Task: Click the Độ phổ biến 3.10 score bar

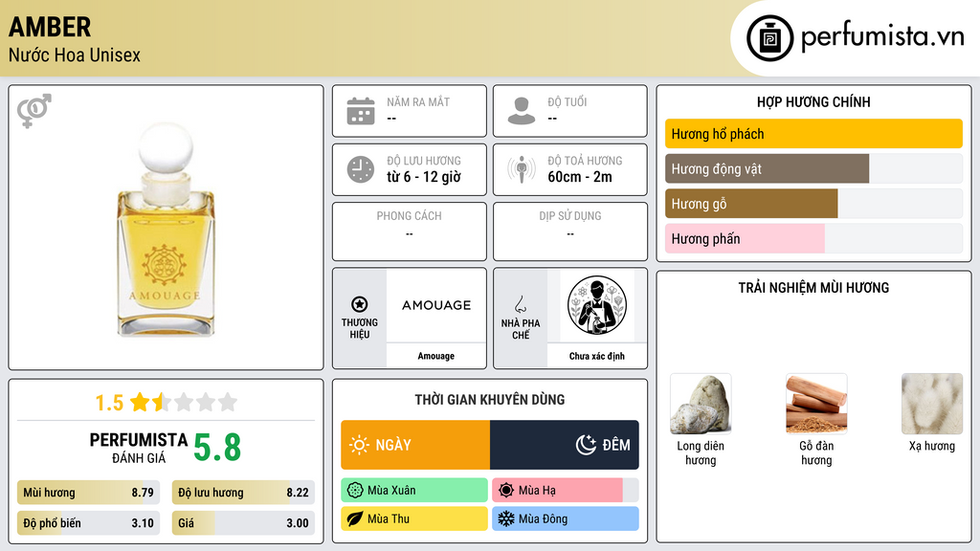Action: [x=88, y=523]
